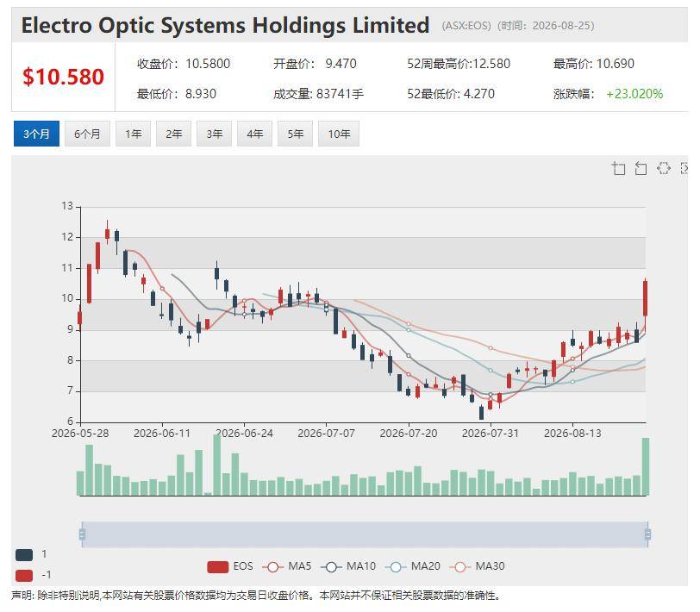Click the y-axis label 6

70,422
